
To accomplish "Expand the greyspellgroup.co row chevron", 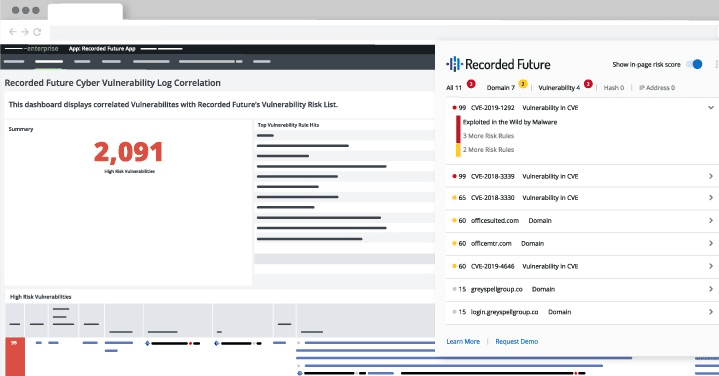I will 711,289.
